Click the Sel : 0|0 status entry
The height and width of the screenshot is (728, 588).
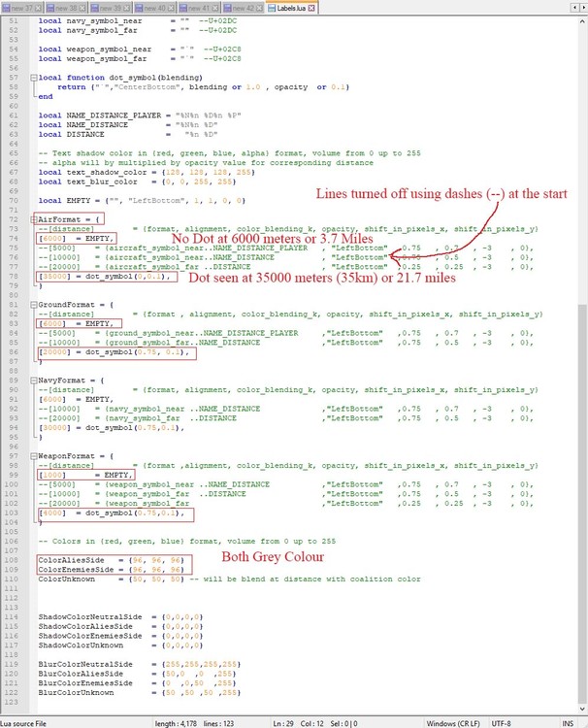tap(343, 723)
